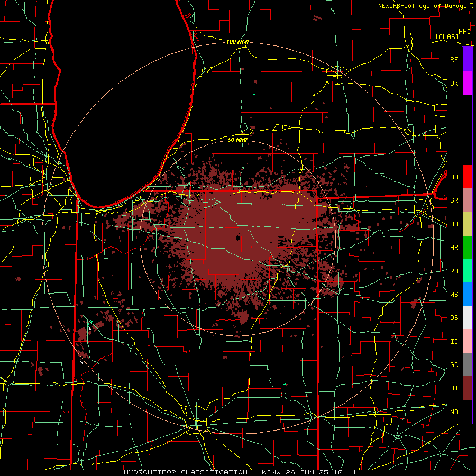Click the DS white legend swatch

click(x=467, y=317)
